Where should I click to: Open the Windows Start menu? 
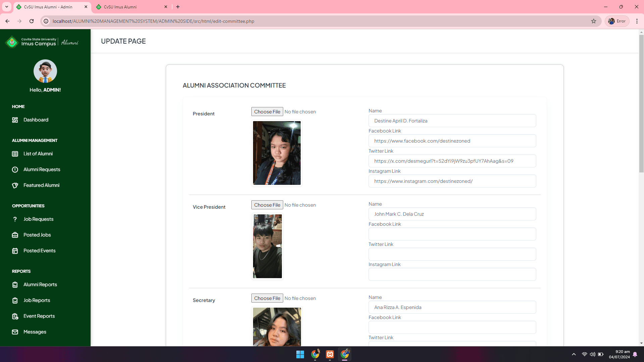[300, 354]
